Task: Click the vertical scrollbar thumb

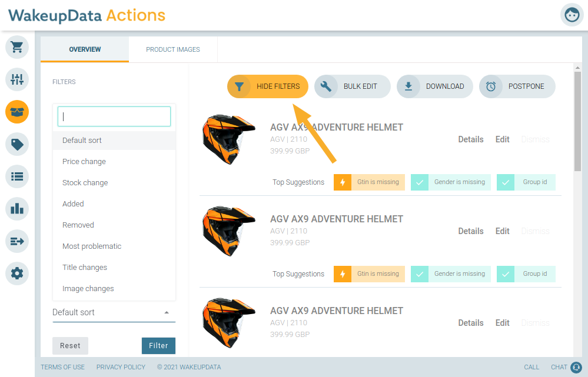Action: [x=577, y=121]
